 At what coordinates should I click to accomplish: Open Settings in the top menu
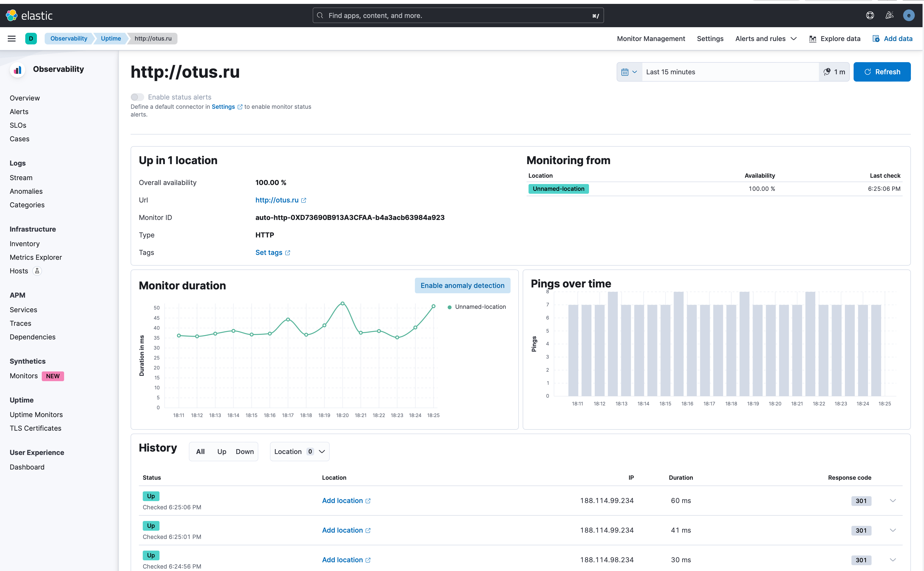(710, 39)
